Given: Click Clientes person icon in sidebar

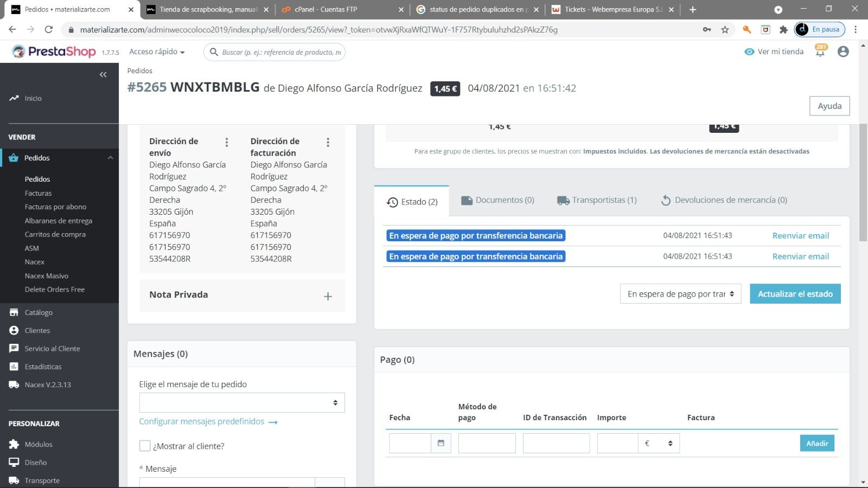Looking at the screenshot, I should coord(14,330).
